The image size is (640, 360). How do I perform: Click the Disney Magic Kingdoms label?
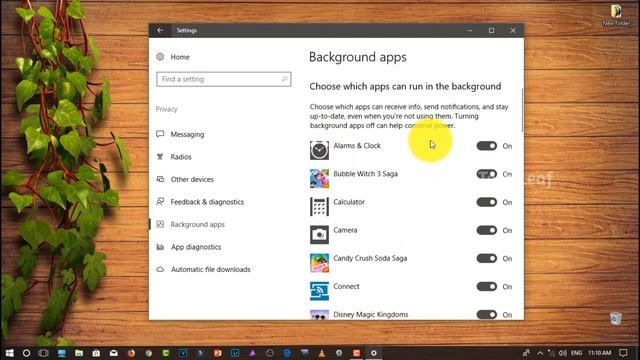coord(371,315)
